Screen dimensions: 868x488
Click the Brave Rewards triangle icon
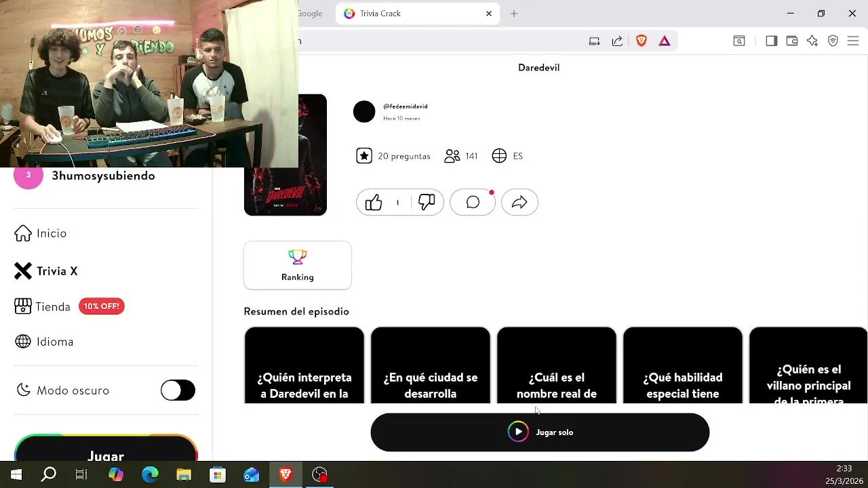(x=665, y=41)
